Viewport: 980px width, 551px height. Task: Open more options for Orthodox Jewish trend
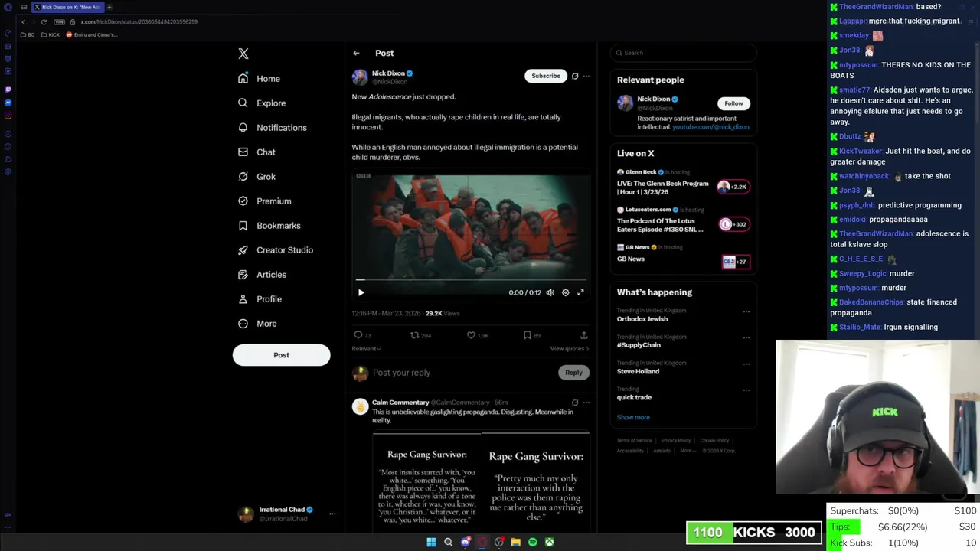(746, 312)
